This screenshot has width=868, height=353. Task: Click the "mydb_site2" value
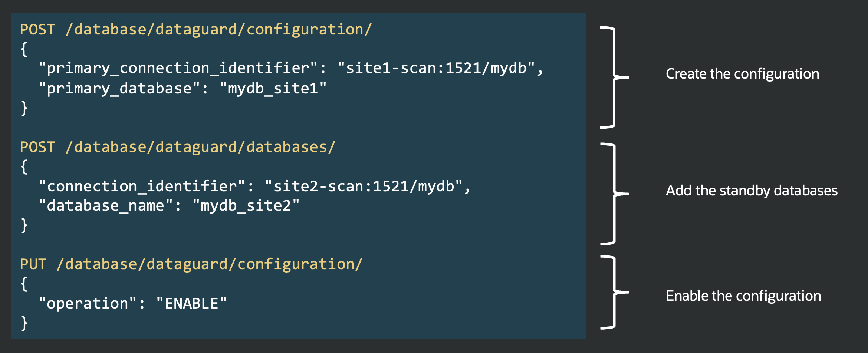tap(246, 206)
